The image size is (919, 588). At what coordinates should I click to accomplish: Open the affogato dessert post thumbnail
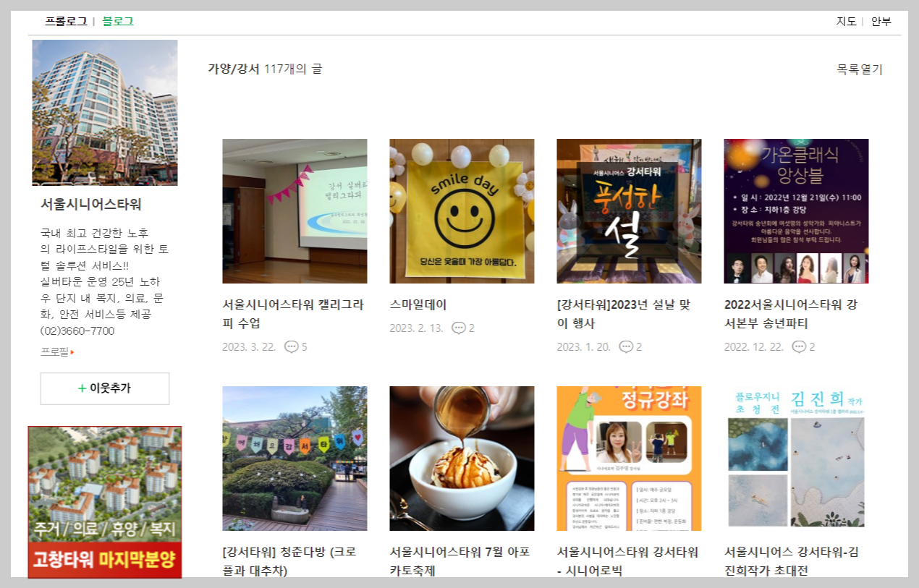pos(462,459)
